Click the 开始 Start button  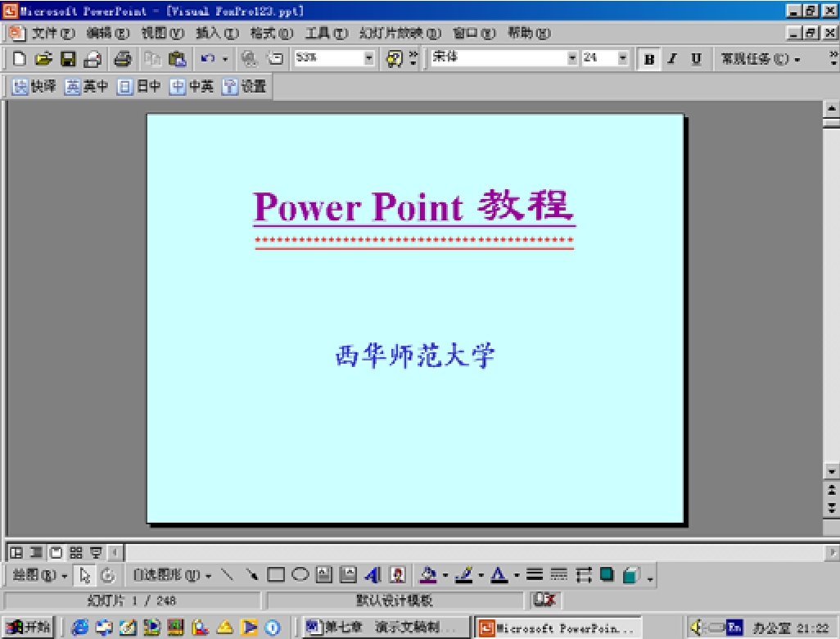[29, 627]
